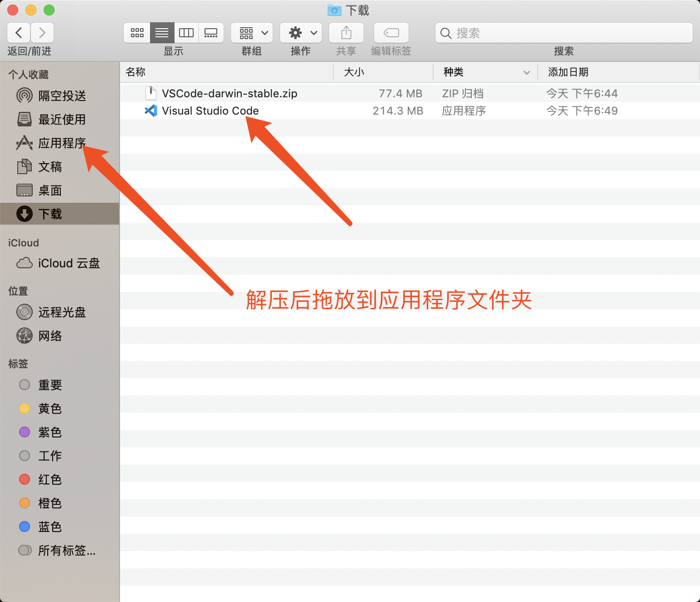Toggle sort order chevron on 种类 column

526,72
